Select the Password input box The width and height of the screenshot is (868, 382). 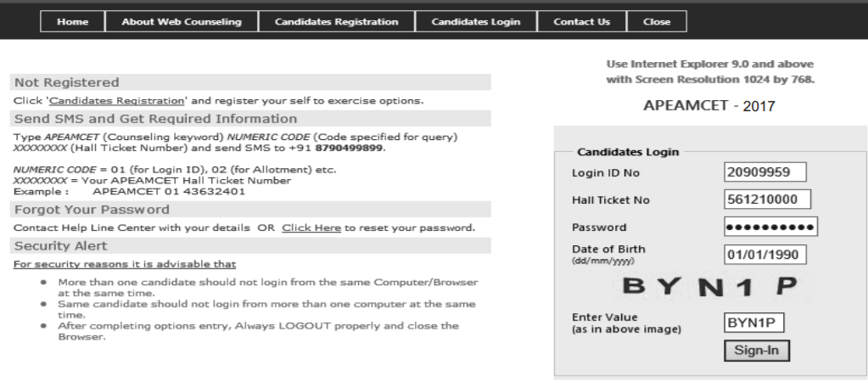(770, 227)
